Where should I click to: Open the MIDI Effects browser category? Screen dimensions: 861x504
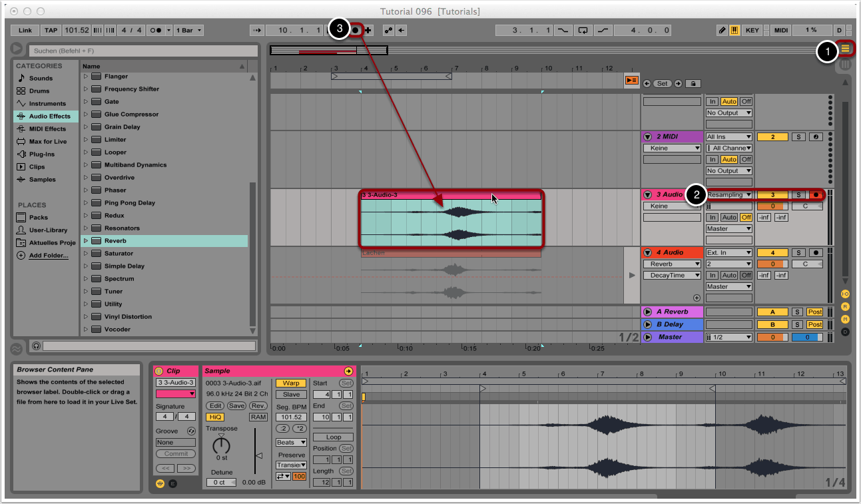click(x=47, y=129)
